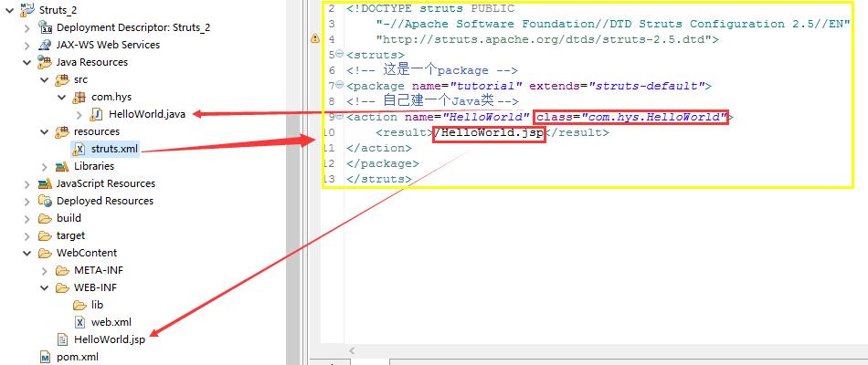Click the closing </struts> tag on line 13
Viewport: 868px width, 365px height.
pyautogui.click(x=379, y=179)
